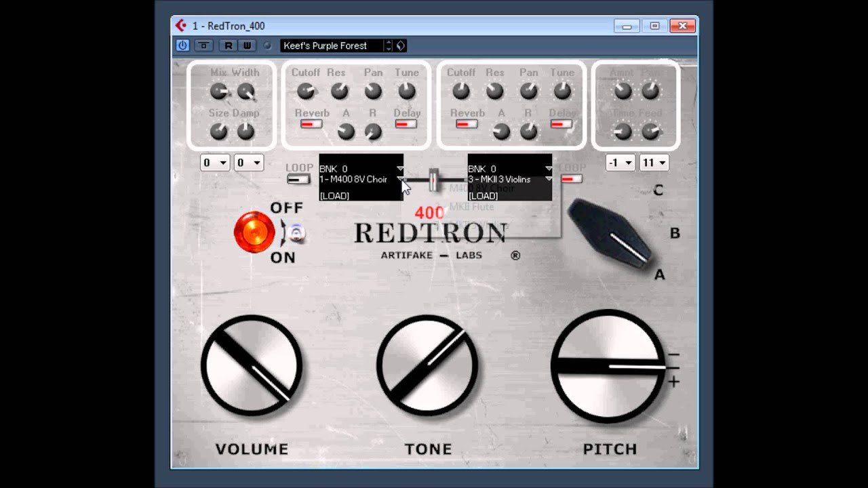This screenshot has width=868, height=488.
Task: Click [LOAD] in the left sound display
Action: click(334, 196)
